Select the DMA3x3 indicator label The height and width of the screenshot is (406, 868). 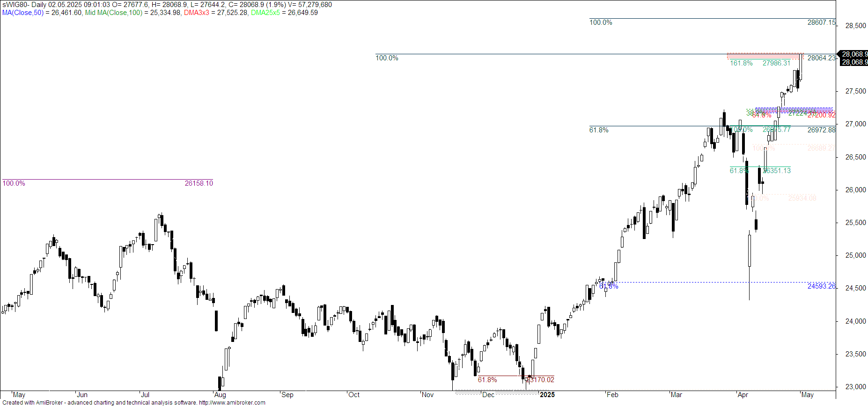pos(196,13)
